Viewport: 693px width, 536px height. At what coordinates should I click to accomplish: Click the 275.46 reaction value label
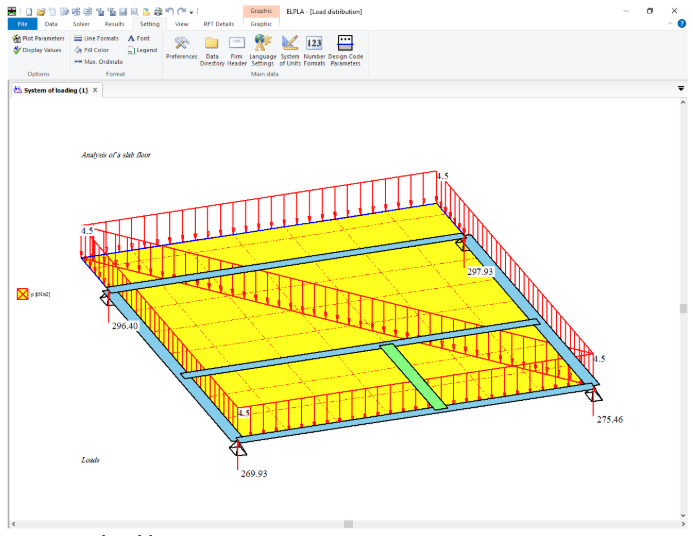click(x=610, y=419)
